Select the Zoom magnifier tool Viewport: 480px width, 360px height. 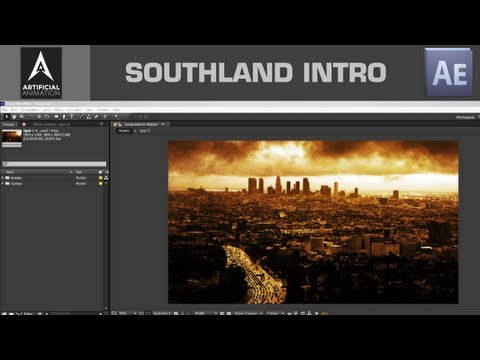[22, 117]
